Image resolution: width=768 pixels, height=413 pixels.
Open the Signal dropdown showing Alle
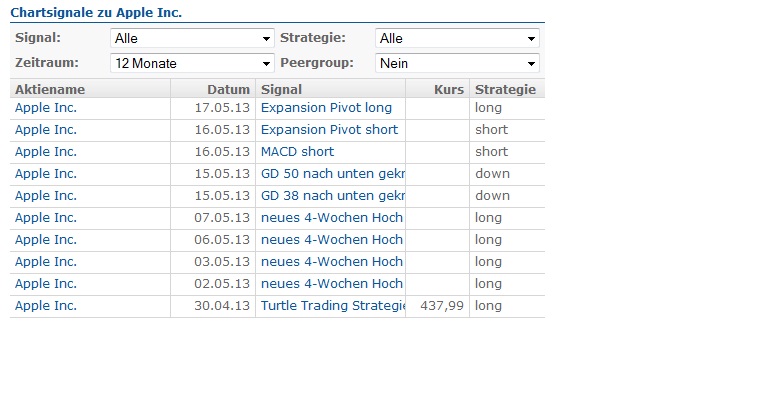coord(192,38)
